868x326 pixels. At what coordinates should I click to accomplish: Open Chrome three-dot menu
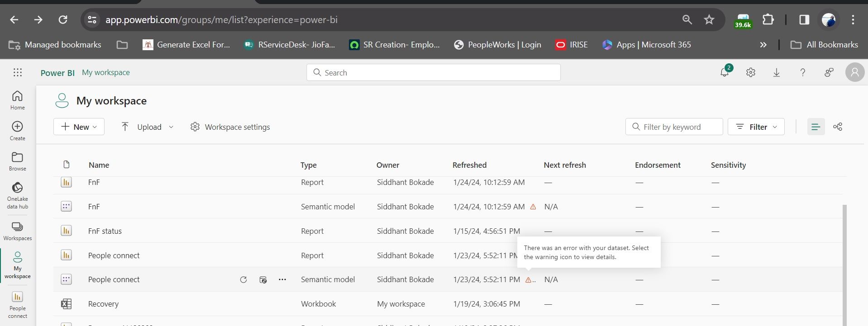click(x=853, y=19)
